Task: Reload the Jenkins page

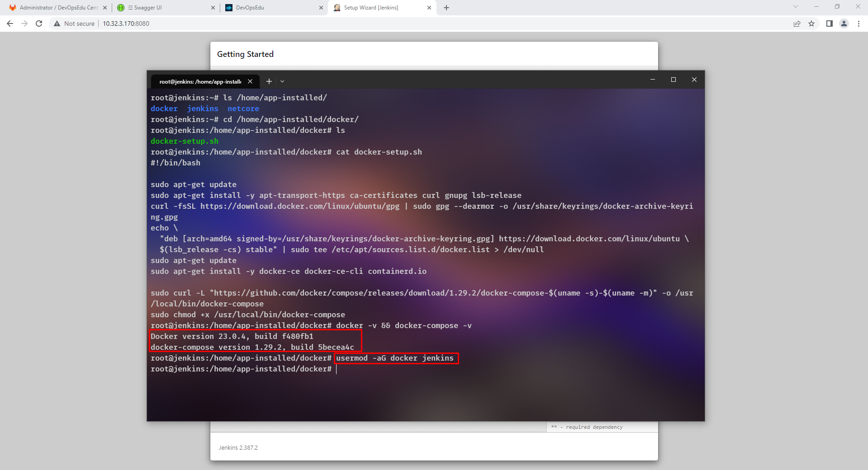Action: pyautogui.click(x=39, y=23)
